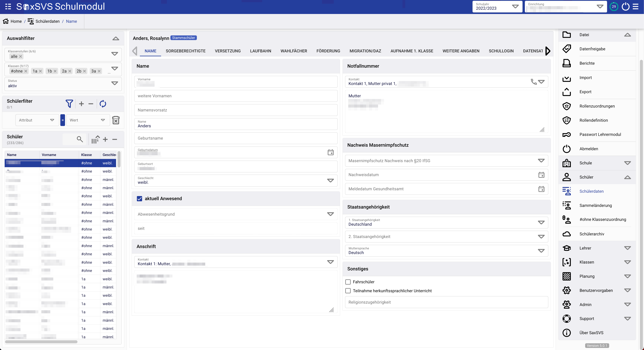Screen dimensions: 644x350
Task: Collapse the Auswahlfilter panel
Action: [115, 38]
